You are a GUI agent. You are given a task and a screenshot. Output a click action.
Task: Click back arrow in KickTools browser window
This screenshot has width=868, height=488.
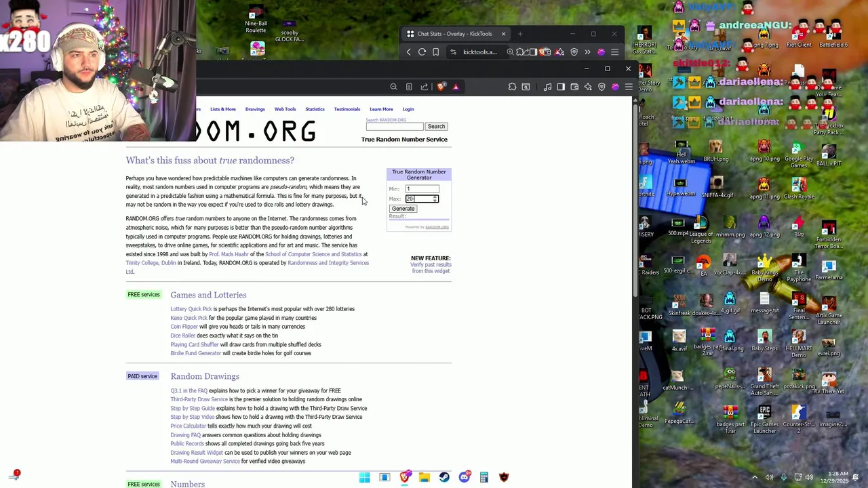408,52
